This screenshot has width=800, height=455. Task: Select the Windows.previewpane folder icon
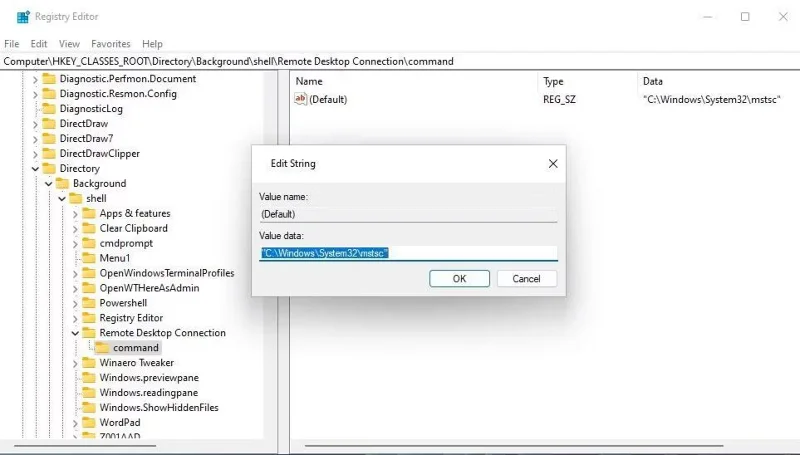pos(89,377)
